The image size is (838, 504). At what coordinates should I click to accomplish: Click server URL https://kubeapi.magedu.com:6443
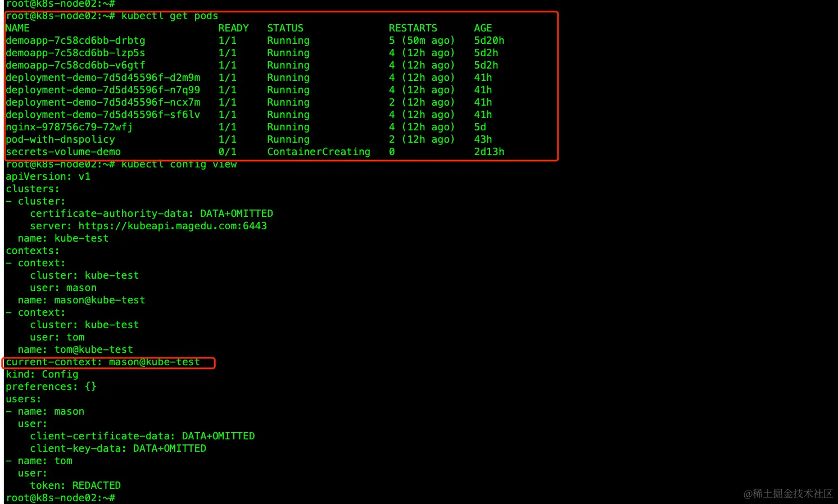(x=173, y=226)
